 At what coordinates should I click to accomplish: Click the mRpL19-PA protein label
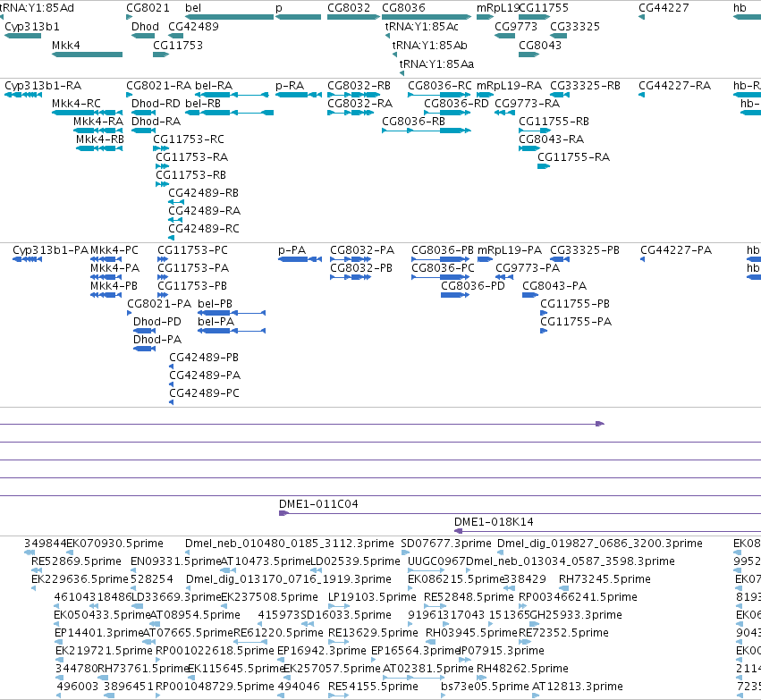pyautogui.click(x=510, y=250)
